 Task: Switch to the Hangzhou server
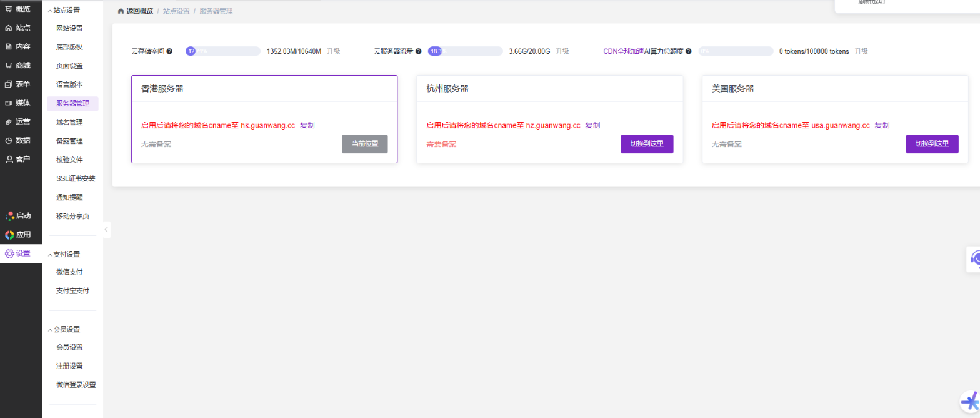[x=647, y=144]
